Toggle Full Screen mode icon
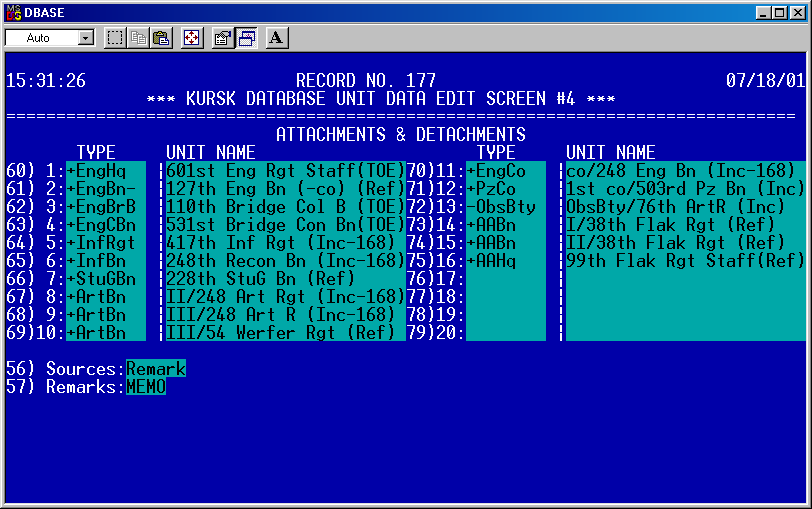This screenshot has width=812, height=509. click(x=191, y=38)
